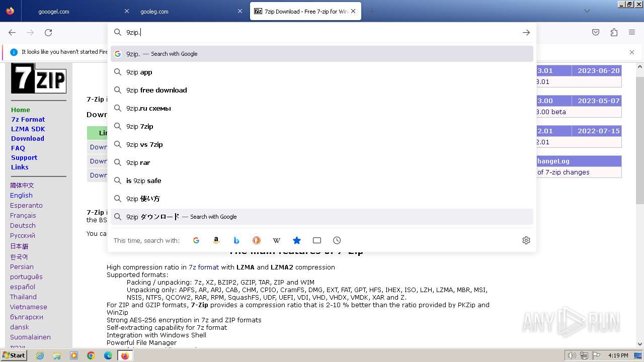Select the 7zip Download tab
This screenshot has height=362, width=644.
(305, 11)
